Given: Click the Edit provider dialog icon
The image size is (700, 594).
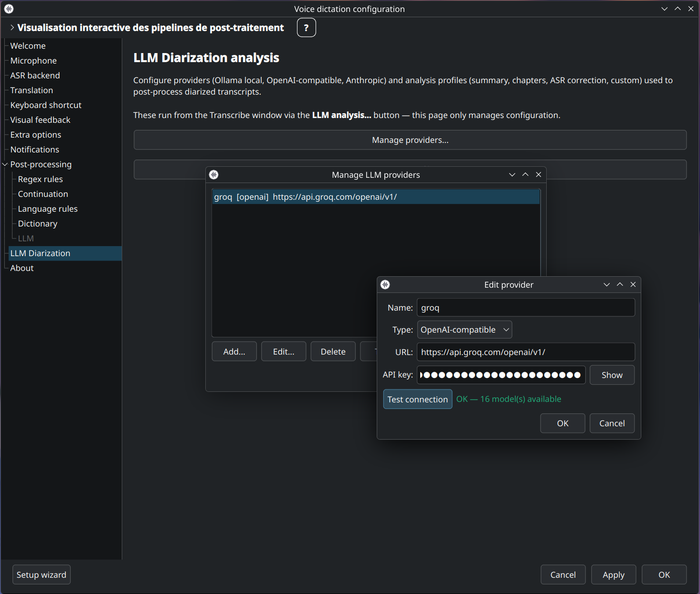Looking at the screenshot, I should coord(385,284).
